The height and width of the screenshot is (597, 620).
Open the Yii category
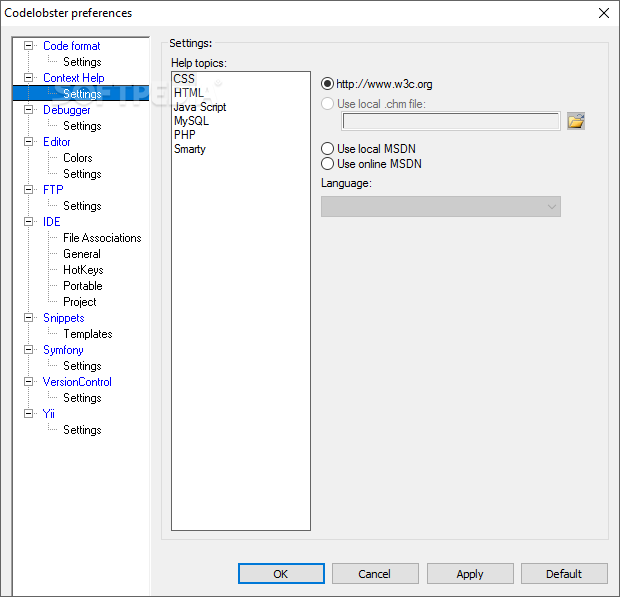49,414
